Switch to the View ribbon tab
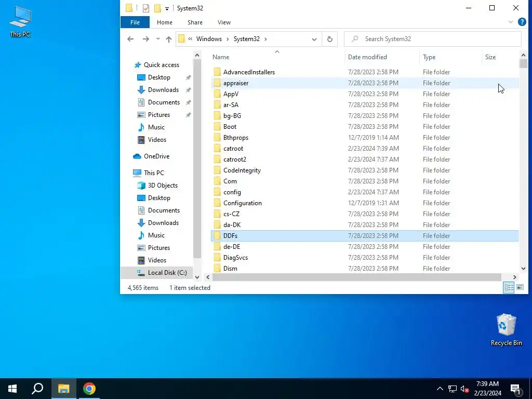This screenshot has height=399, width=532. click(224, 22)
